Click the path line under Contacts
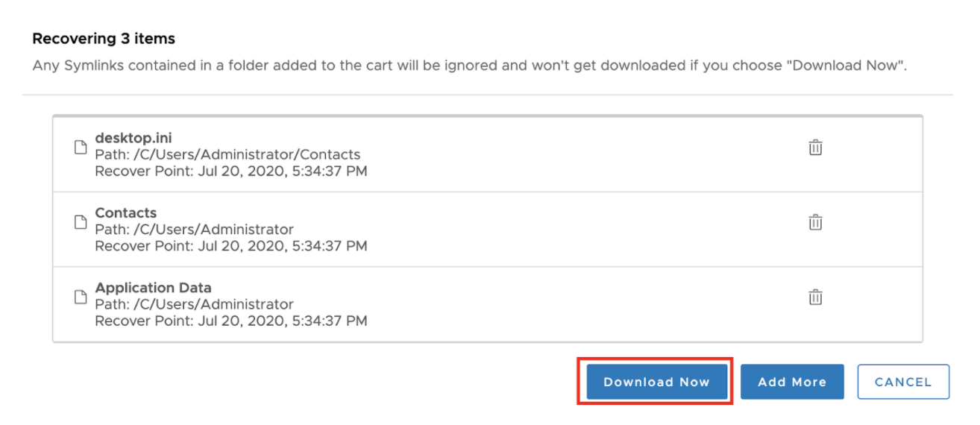Image resolution: width=980 pixels, height=425 pixels. point(194,230)
